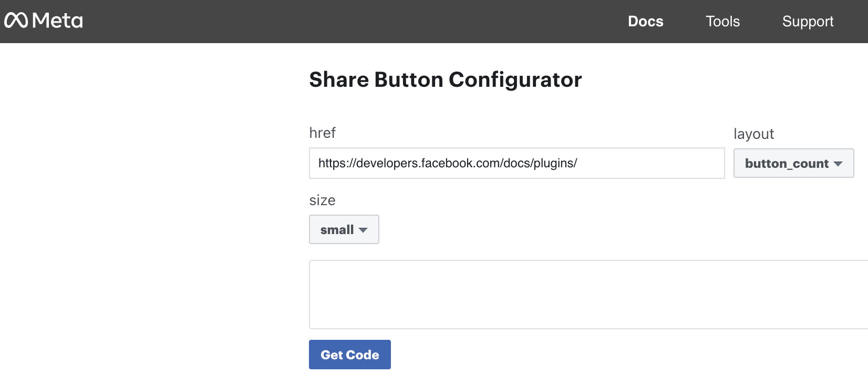Click inside the href URL input field

516,163
